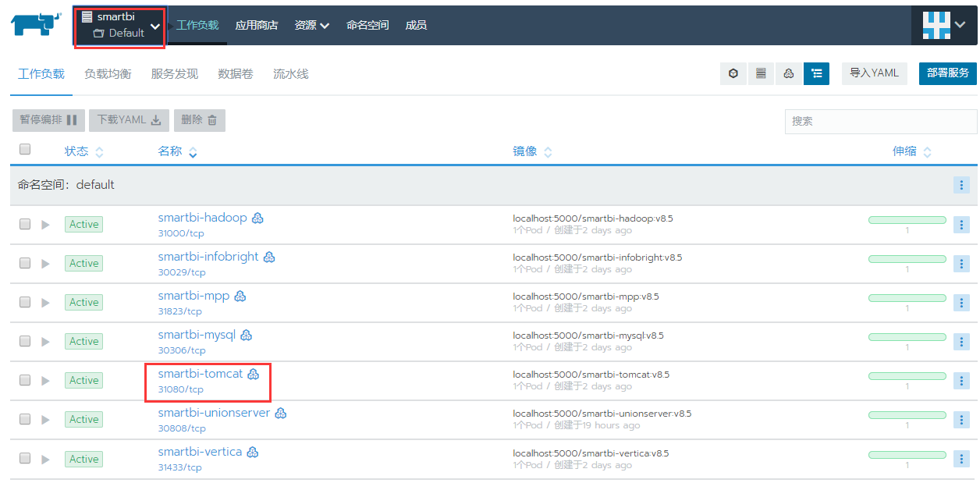This screenshot has width=980, height=483.
Task: Click the Rancher cow logo
Action: click(36, 24)
